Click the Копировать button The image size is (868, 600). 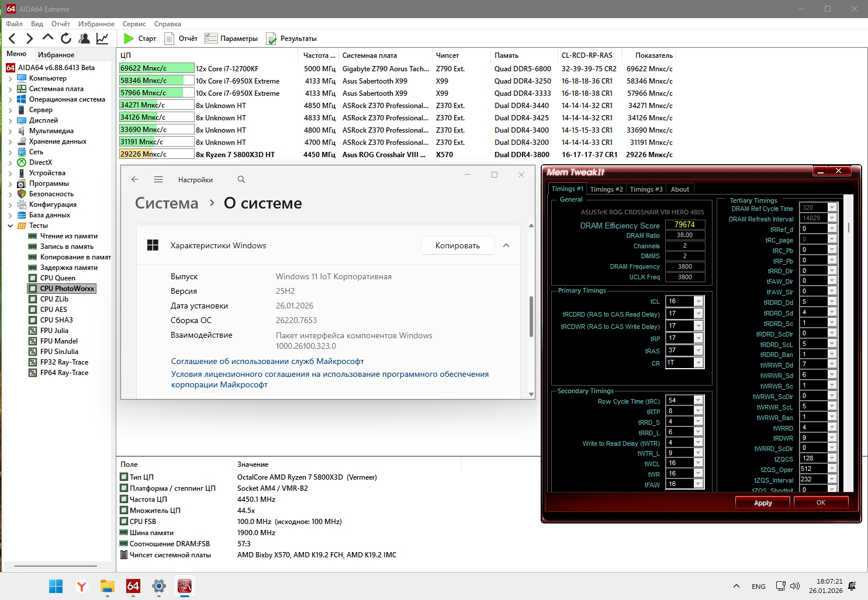point(457,246)
